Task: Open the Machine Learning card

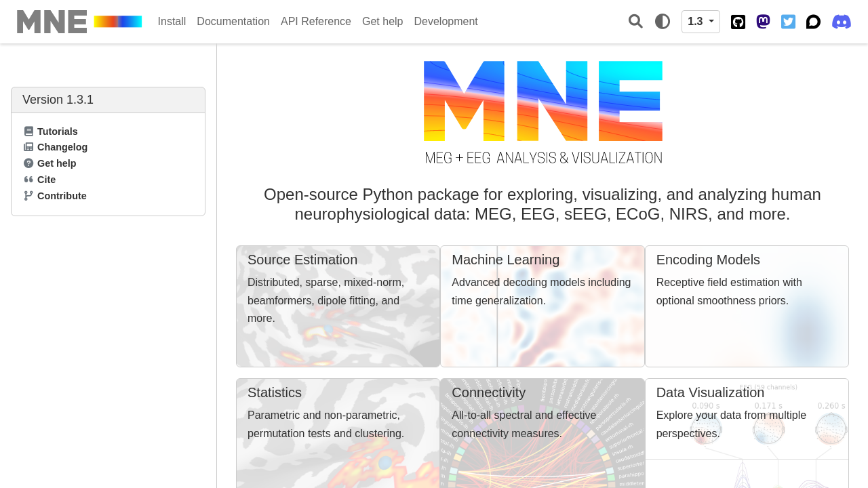Action: (x=542, y=306)
